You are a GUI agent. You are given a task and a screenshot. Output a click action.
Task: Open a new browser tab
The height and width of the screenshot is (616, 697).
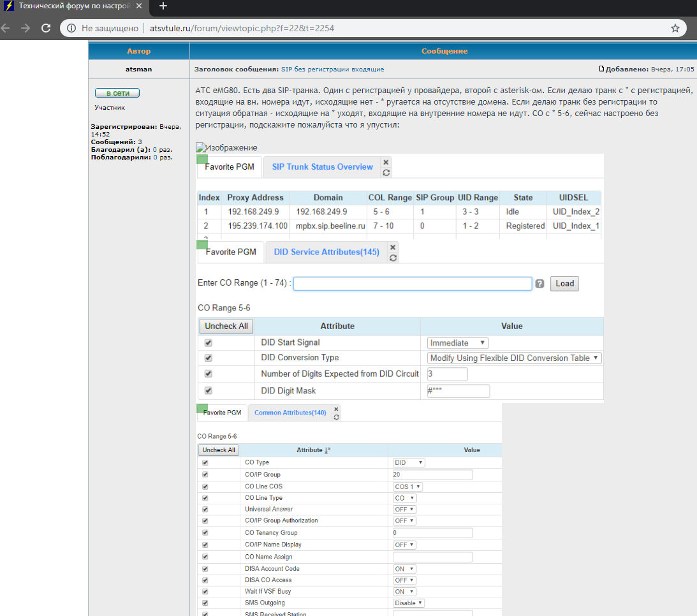point(163,6)
